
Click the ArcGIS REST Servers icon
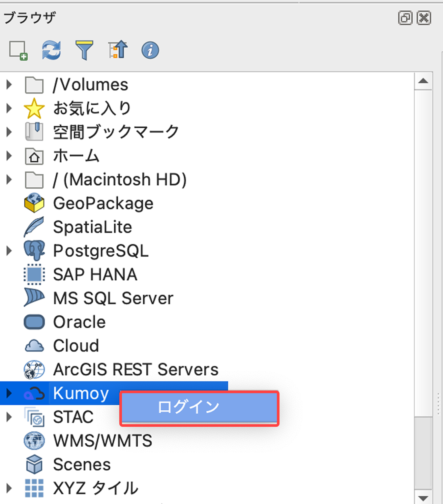coord(34,369)
